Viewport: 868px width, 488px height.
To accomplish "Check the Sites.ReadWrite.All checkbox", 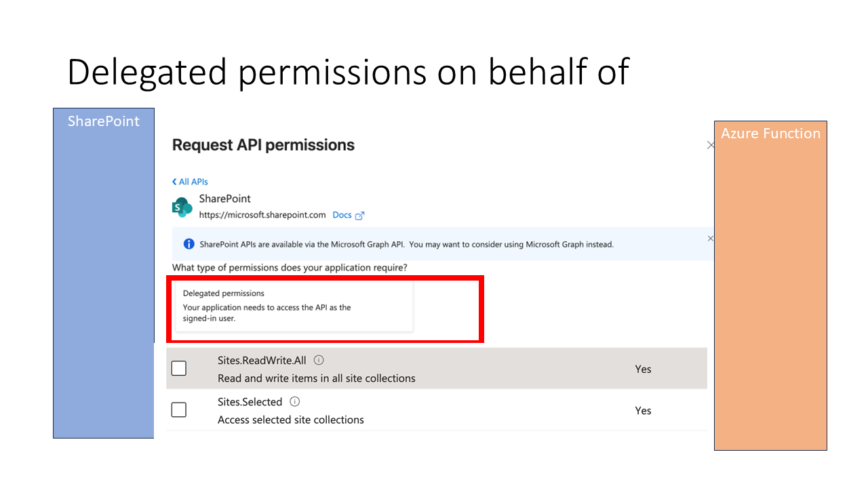I will pos(179,368).
